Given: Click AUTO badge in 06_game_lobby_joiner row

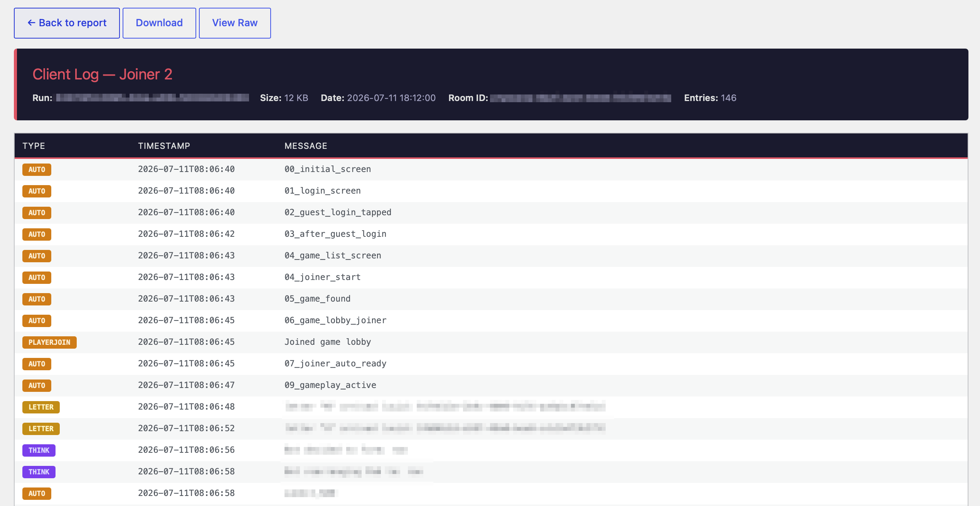Looking at the screenshot, I should (x=37, y=321).
